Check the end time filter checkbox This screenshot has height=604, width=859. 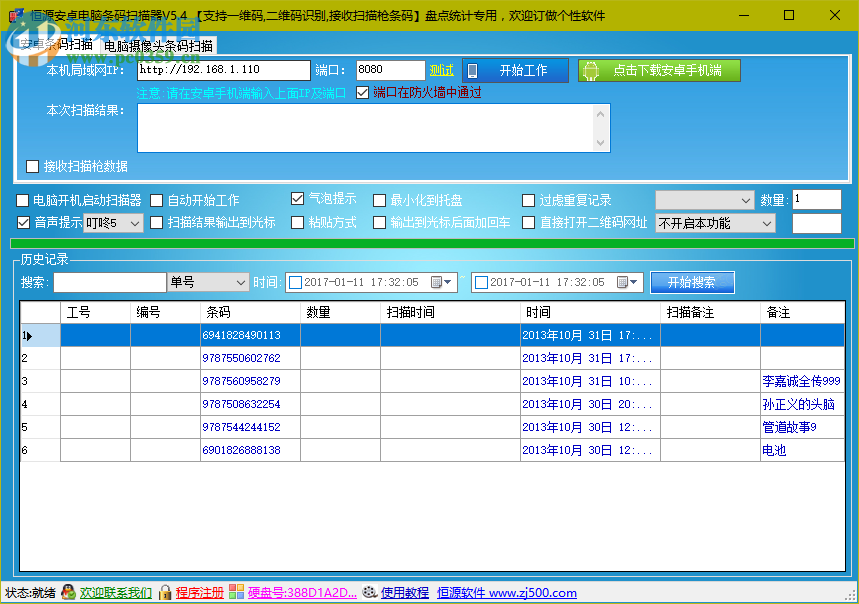[x=482, y=283]
